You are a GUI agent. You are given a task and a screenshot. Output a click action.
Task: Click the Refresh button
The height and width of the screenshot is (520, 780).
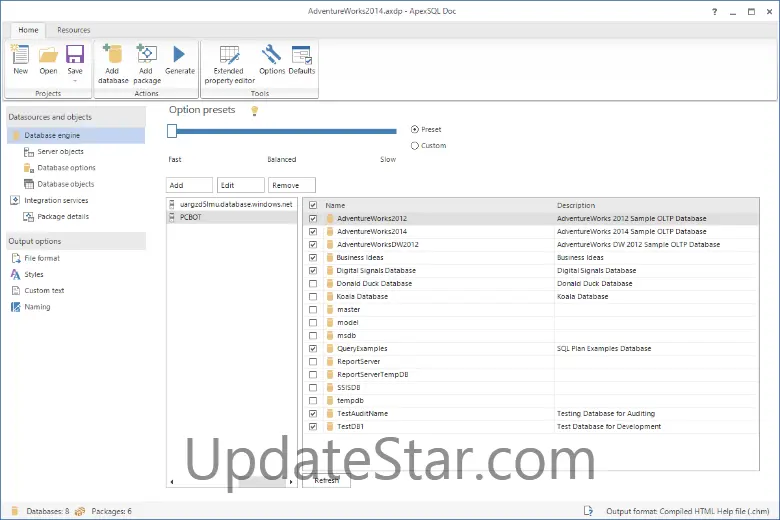click(x=326, y=480)
